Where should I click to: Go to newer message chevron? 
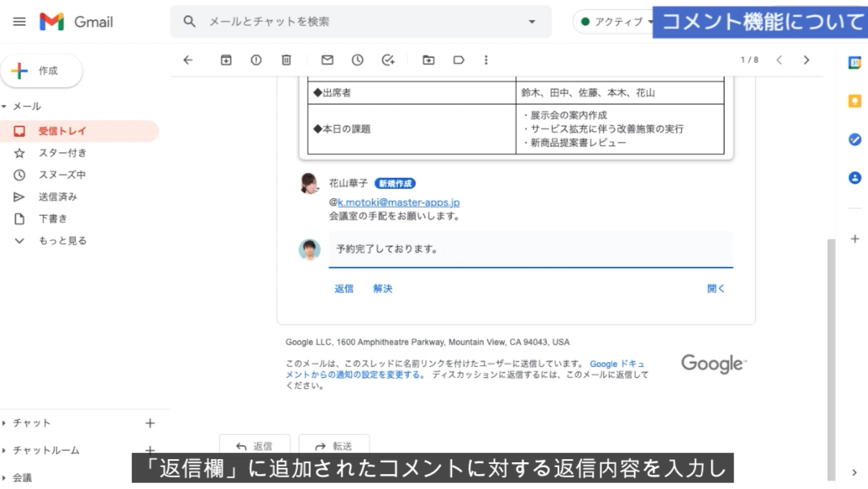pyautogui.click(x=779, y=60)
